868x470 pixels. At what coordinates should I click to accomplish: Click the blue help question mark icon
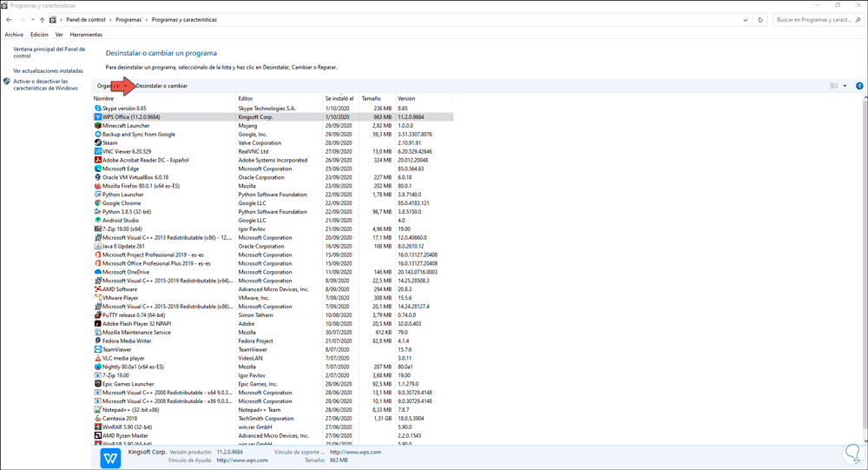pyautogui.click(x=859, y=86)
